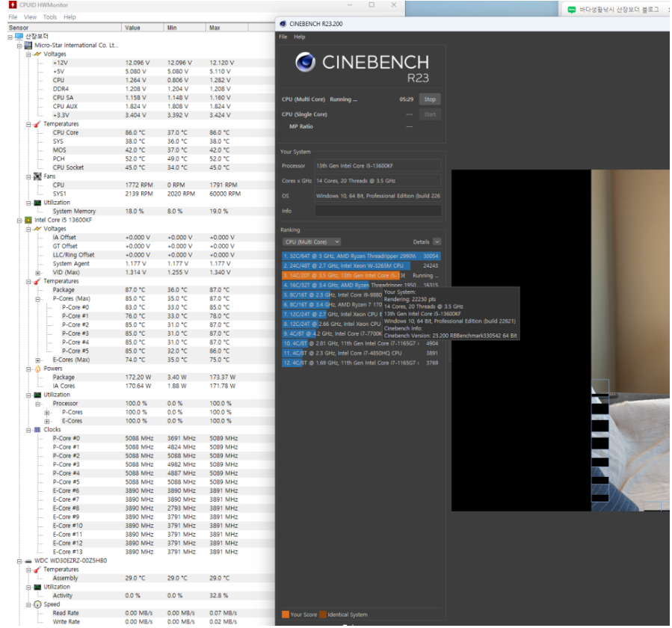Screen dimensions: 672x628
Task: Click the Cinebench render preview image
Action: pos(561,340)
